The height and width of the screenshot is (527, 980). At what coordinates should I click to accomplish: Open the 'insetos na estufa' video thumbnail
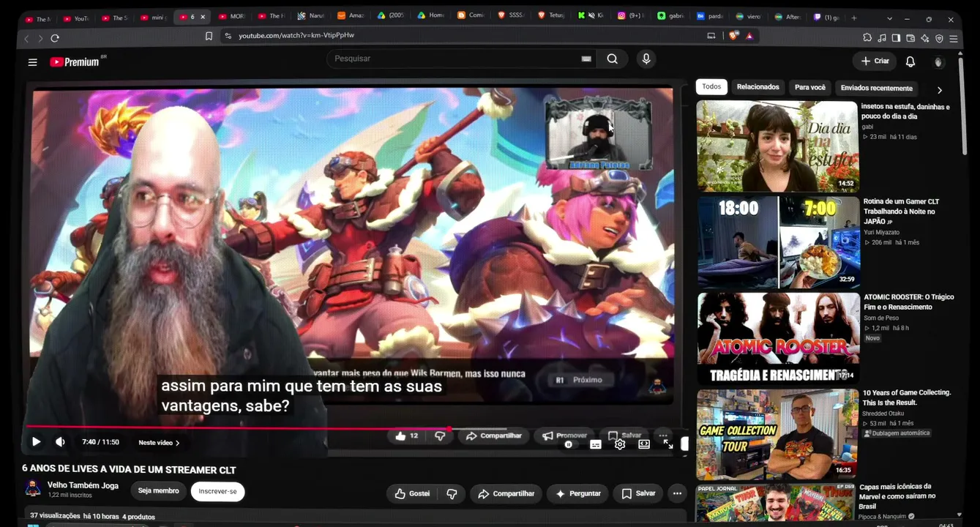pyautogui.click(x=777, y=146)
